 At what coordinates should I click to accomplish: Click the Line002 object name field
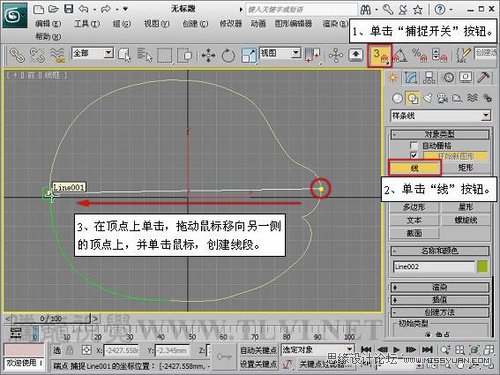coord(433,267)
